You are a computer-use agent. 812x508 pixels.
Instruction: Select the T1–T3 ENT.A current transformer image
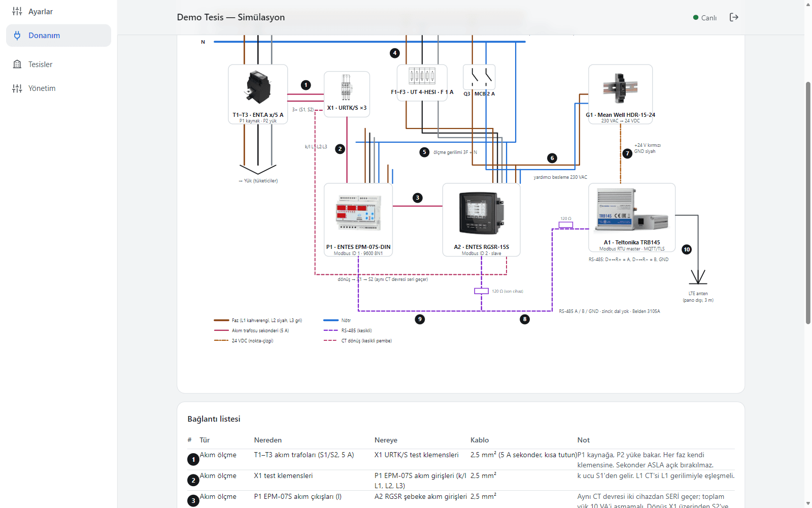tap(258, 88)
